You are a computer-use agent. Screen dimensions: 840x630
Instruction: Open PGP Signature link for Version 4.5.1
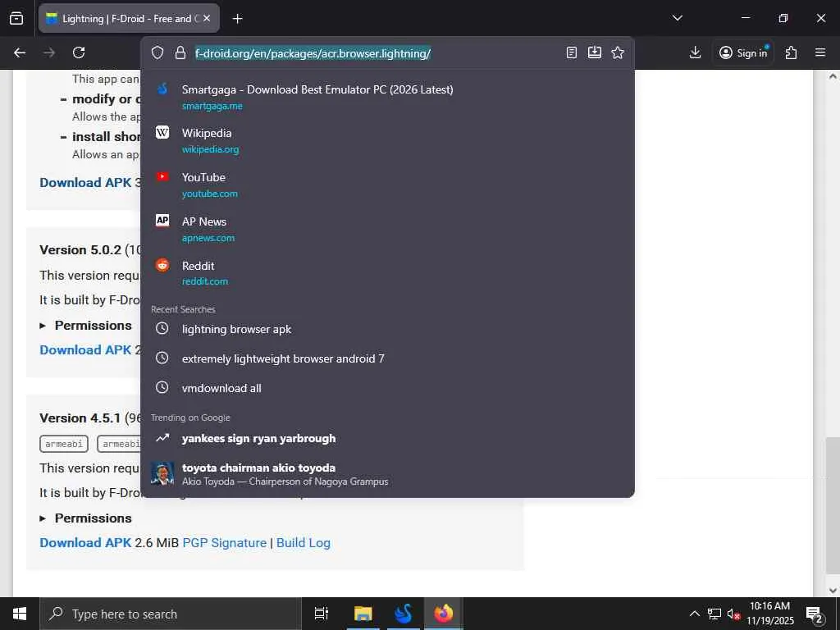(x=225, y=543)
